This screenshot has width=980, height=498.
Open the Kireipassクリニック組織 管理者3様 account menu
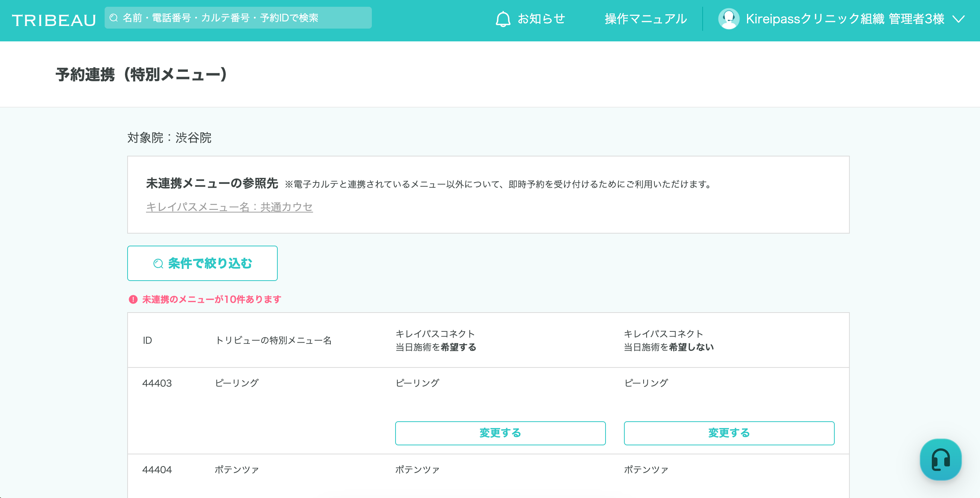pos(845,19)
